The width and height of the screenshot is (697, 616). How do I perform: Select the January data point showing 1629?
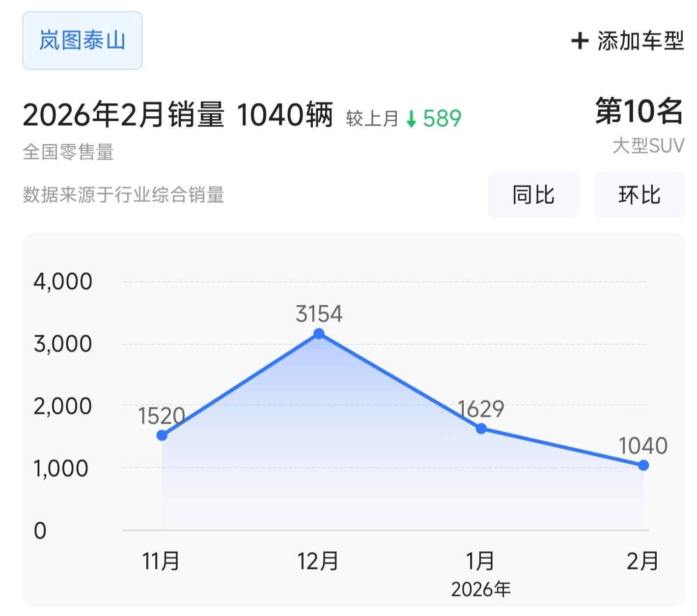tap(481, 428)
